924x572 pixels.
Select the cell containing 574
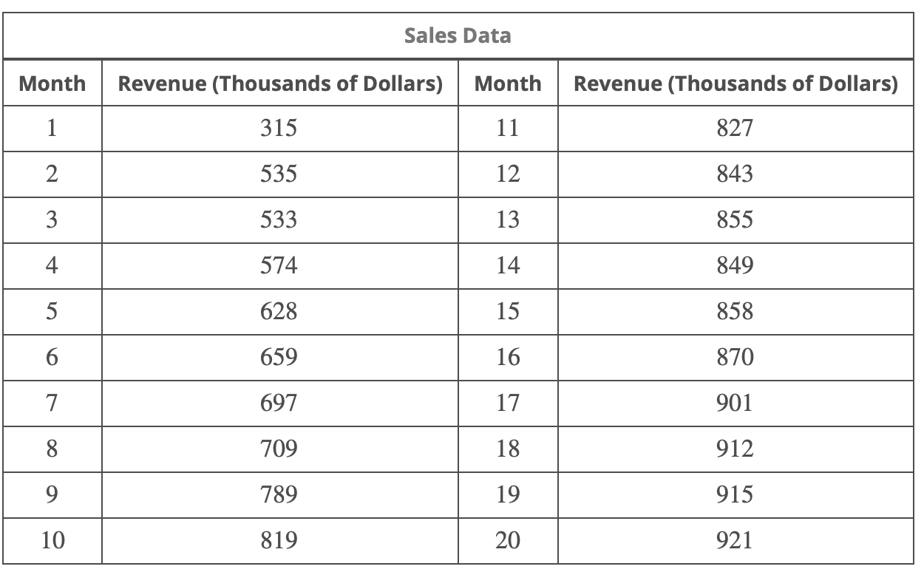pyautogui.click(x=279, y=266)
